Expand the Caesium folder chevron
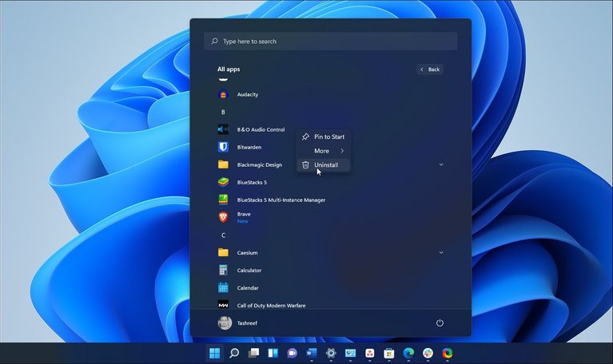 pyautogui.click(x=441, y=252)
